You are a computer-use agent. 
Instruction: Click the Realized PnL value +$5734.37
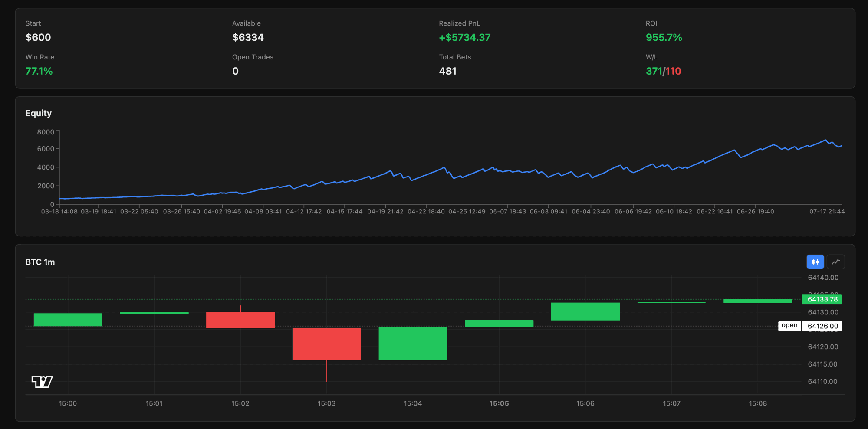pyautogui.click(x=464, y=37)
